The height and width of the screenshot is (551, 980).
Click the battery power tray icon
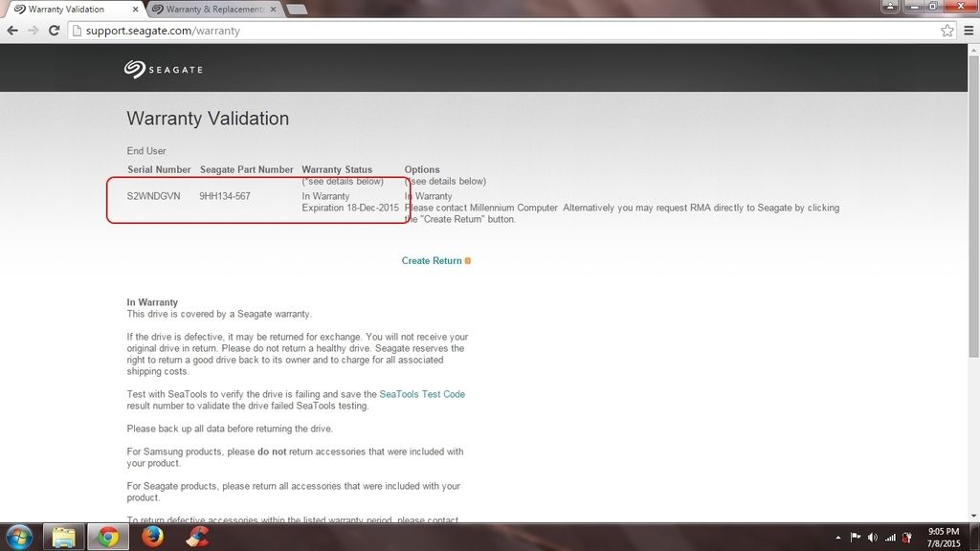907,538
